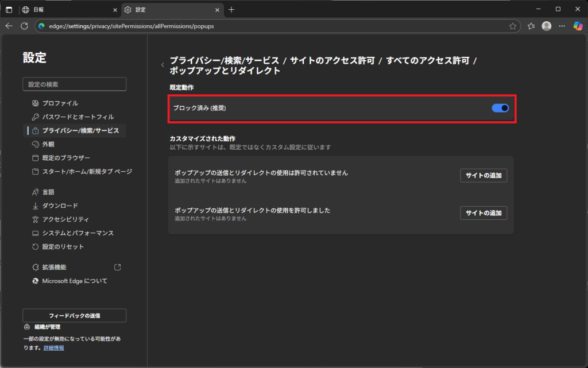Click the フィードバックの送信 button
Image resolution: width=588 pixels, height=368 pixels.
pos(74,316)
